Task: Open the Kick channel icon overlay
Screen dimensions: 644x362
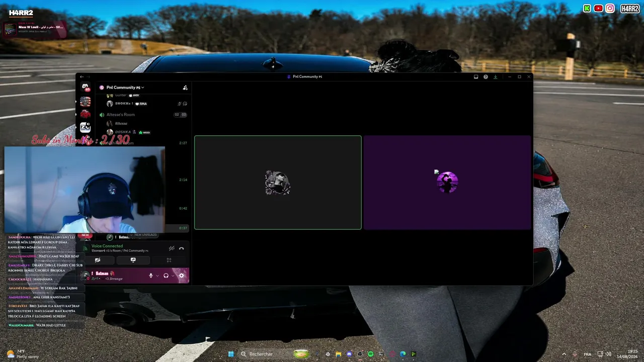Action: [x=587, y=8]
